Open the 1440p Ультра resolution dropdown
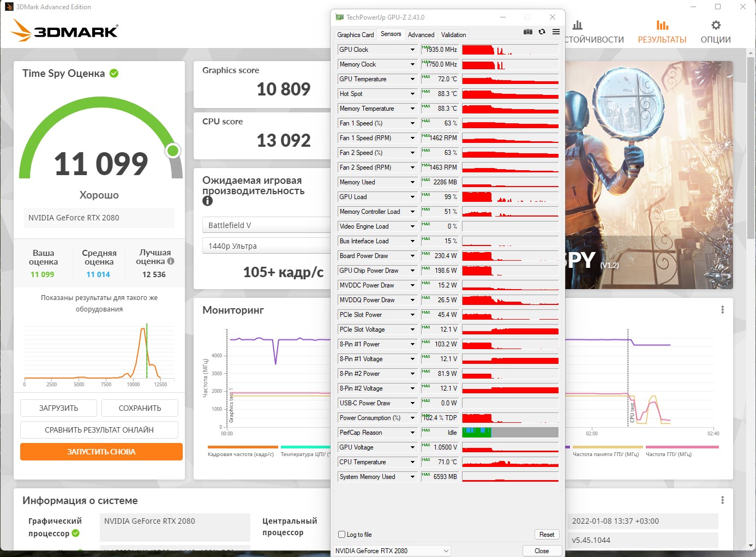The width and height of the screenshot is (756, 557). (266, 246)
